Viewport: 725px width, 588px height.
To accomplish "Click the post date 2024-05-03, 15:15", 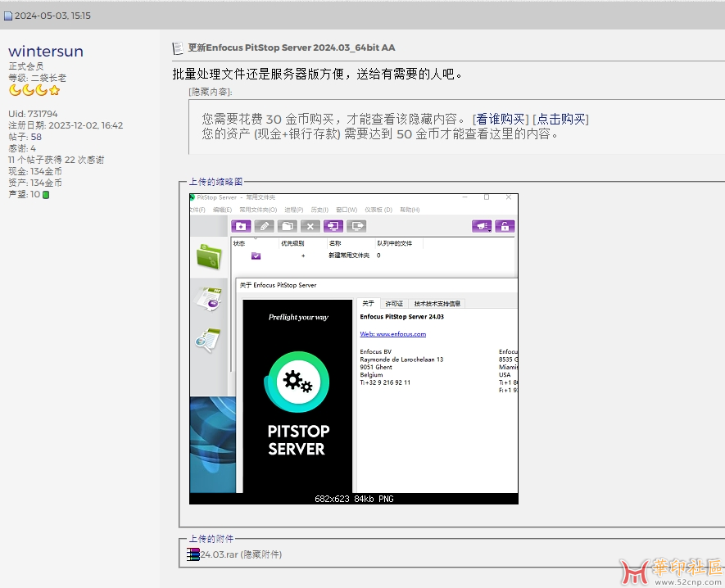I will coord(52,16).
